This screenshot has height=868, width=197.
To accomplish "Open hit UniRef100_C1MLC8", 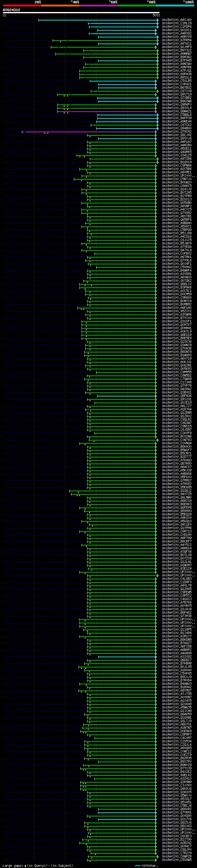I will tap(177, 23).
